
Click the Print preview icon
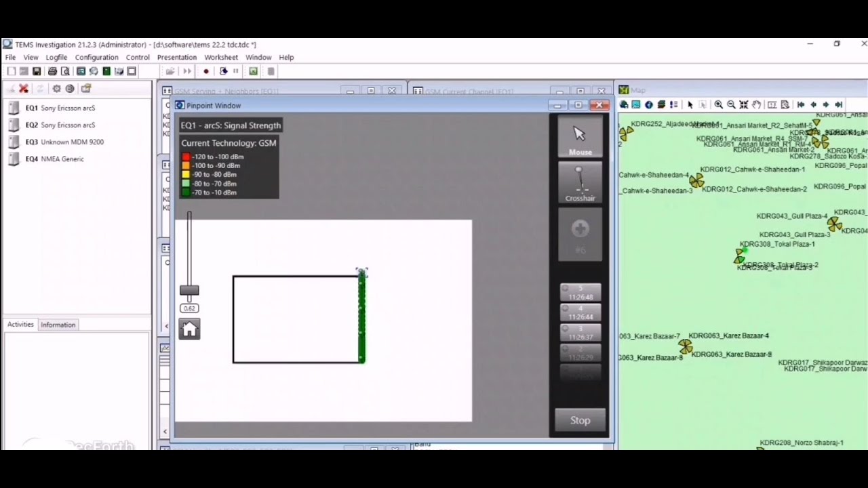[65, 71]
